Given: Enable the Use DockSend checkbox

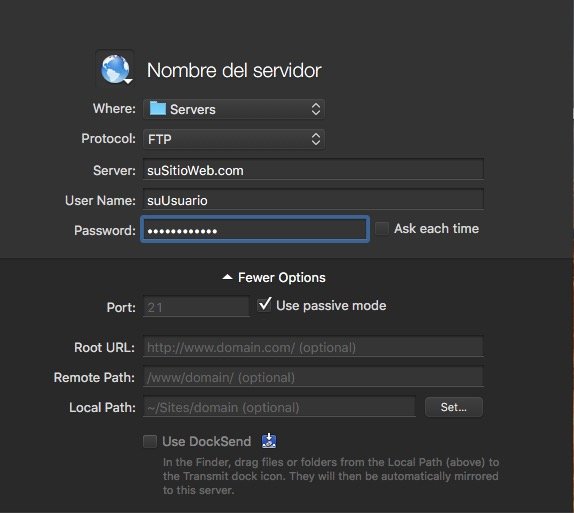Looking at the screenshot, I should click(x=150, y=441).
